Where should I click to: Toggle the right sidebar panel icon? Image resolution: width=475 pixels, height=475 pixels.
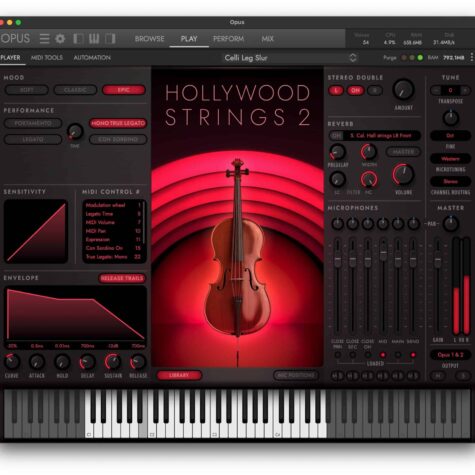click(110, 39)
